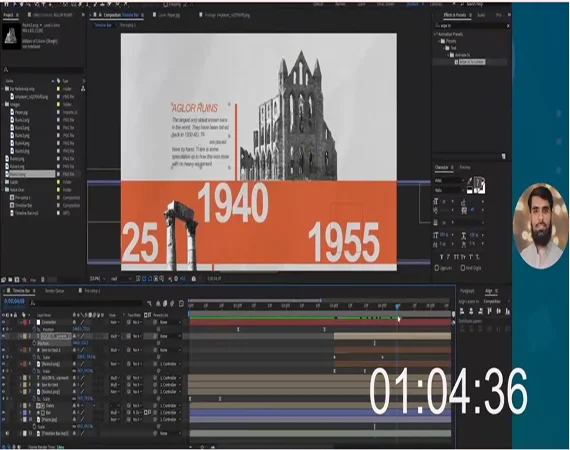570x450 pixels.
Task: Click Align Top icon in Align panel
Action: (x=489, y=311)
